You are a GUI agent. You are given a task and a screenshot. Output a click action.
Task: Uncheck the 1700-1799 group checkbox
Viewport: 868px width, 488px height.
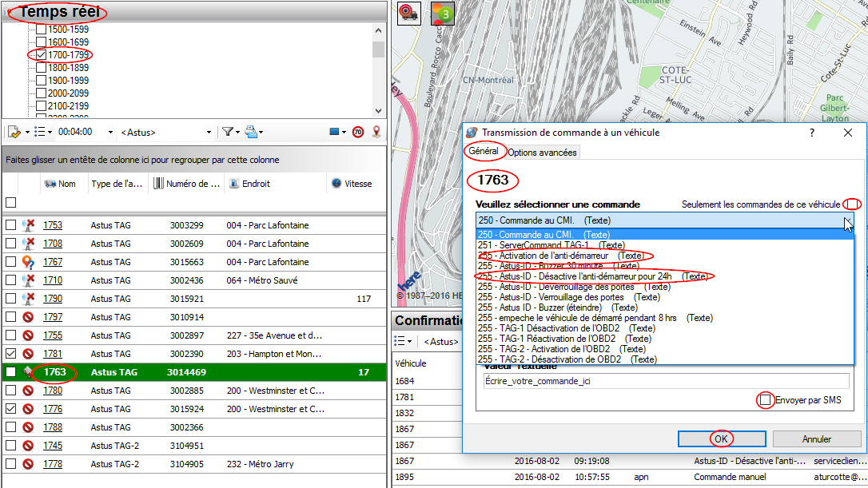[x=42, y=54]
